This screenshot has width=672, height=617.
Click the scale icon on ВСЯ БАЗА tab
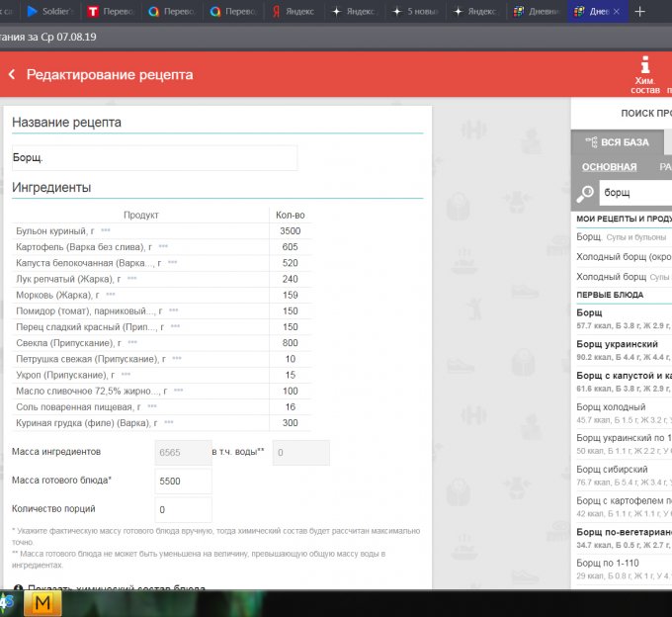coord(589,142)
